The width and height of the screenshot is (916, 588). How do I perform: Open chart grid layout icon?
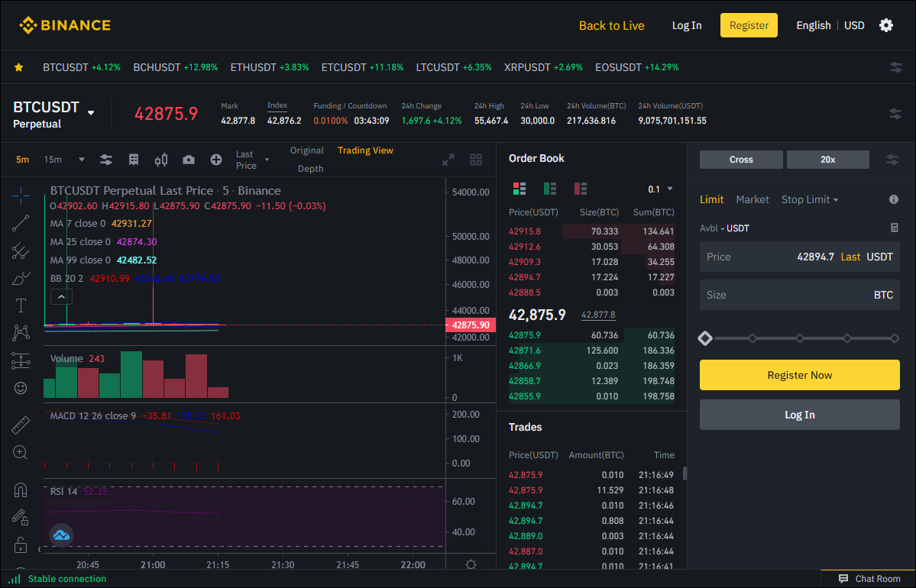click(476, 160)
